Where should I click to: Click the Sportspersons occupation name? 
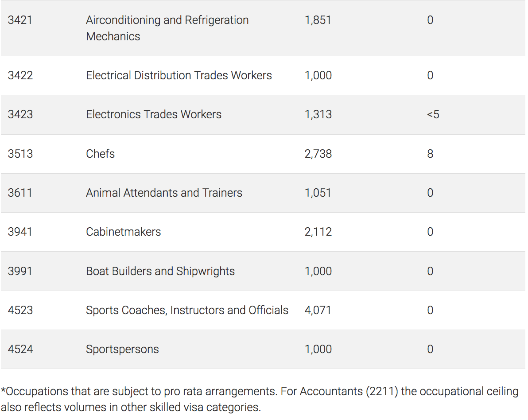point(122,349)
